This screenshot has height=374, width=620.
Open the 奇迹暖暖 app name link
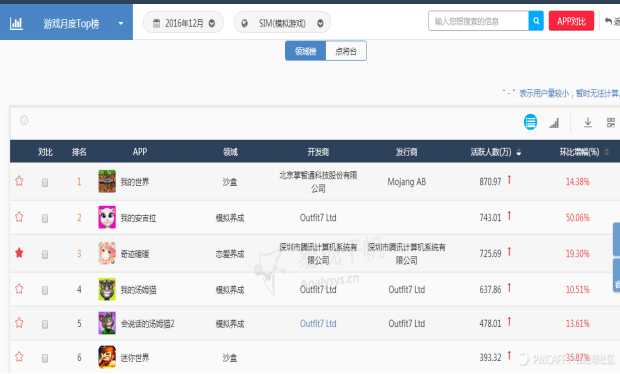point(135,254)
